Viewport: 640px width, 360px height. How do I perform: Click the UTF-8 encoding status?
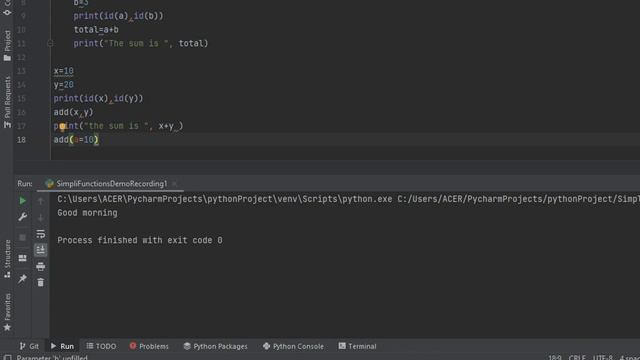coord(602,358)
